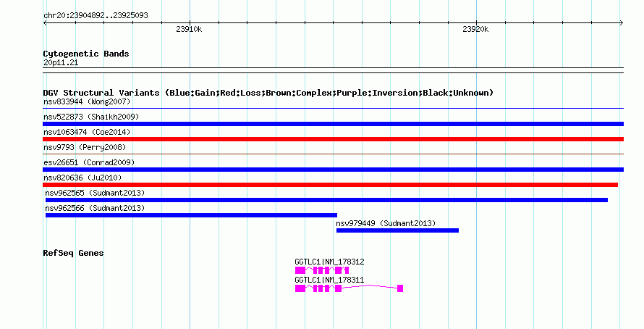This screenshot has width=644, height=329.
Task: Click the blue nsv962566 gain bar
Action: (x=192, y=215)
